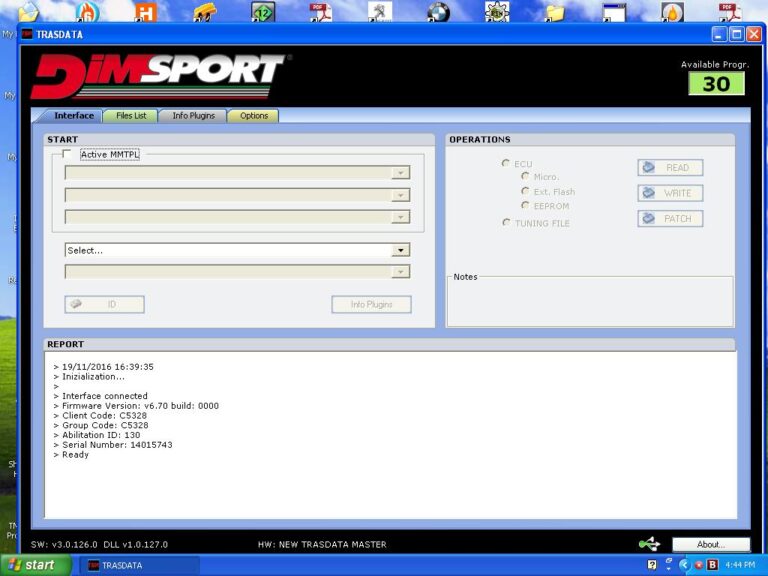Open the Peugeot lion desktop shortcut
This screenshot has width=768, height=576.
tap(380, 12)
